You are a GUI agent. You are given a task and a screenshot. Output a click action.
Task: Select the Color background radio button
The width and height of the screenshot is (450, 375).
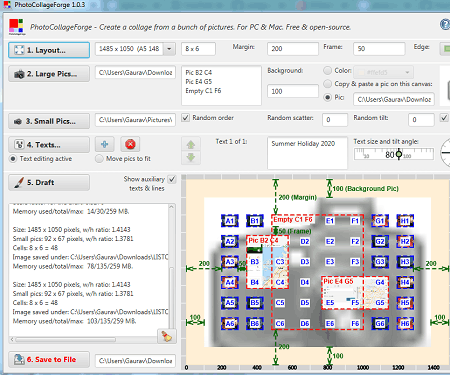328,70
